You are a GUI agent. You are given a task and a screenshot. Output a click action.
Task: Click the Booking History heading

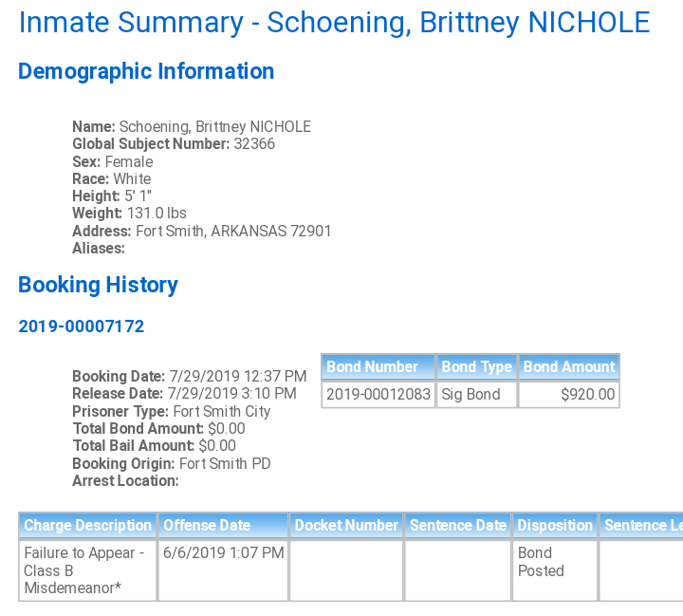tap(98, 285)
